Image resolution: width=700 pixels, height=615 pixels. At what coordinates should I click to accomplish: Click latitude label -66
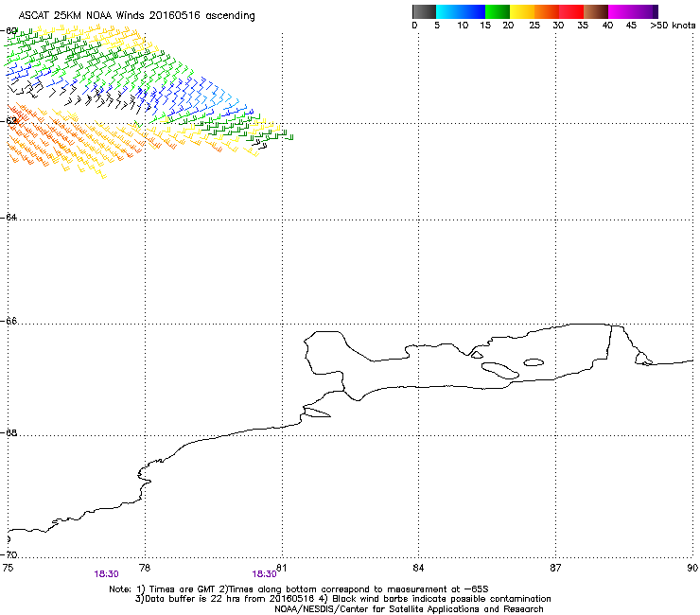tap(9, 321)
